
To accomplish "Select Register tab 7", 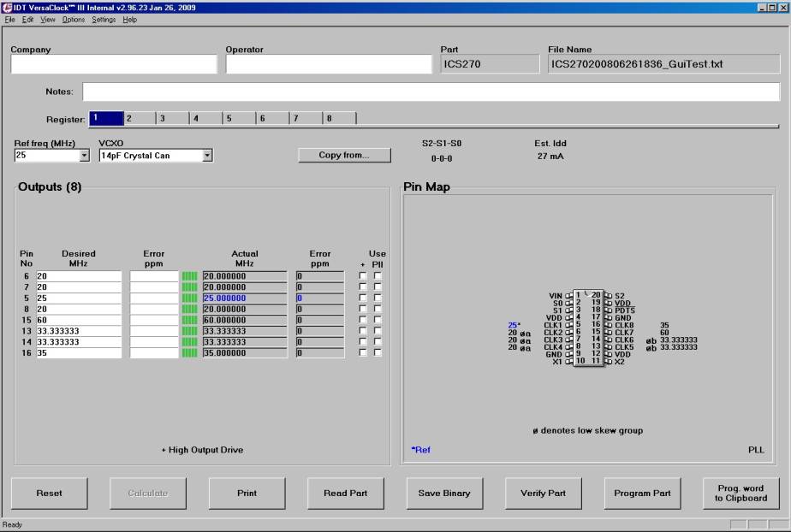I will point(306,118).
